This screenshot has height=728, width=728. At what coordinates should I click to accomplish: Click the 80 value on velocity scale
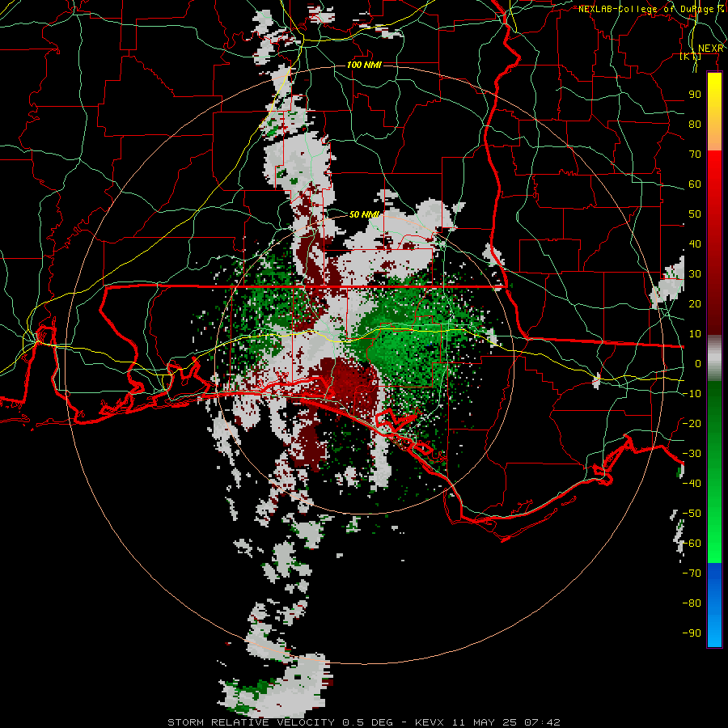[x=695, y=125]
